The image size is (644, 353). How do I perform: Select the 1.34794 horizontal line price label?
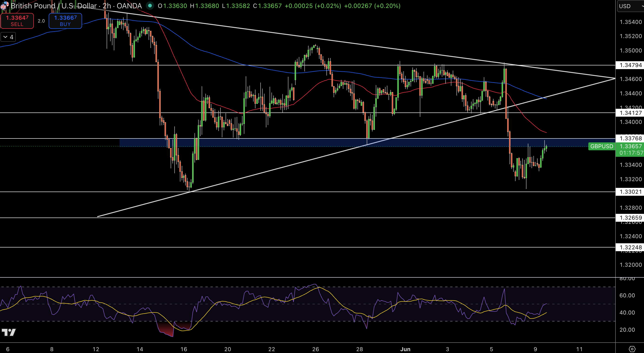[x=630, y=65]
